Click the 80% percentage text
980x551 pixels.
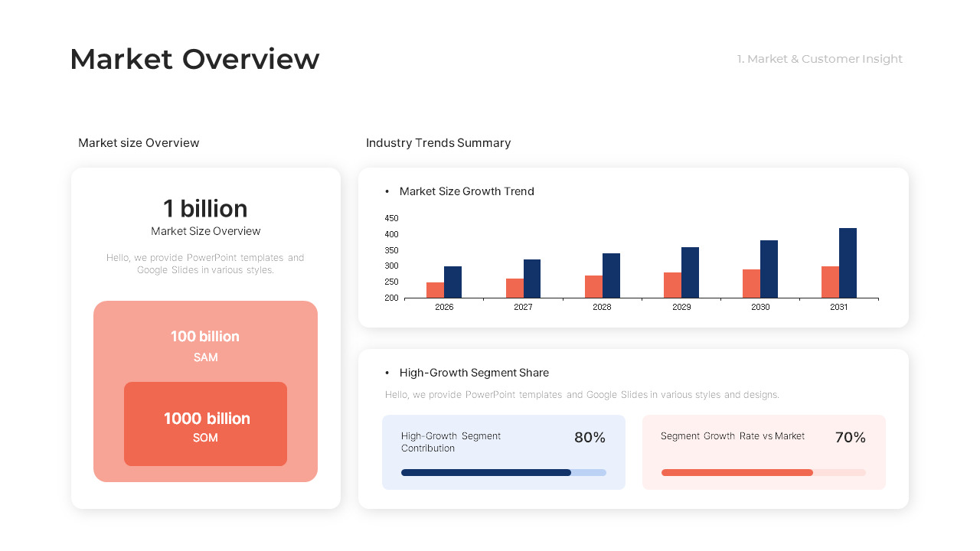pyautogui.click(x=590, y=438)
